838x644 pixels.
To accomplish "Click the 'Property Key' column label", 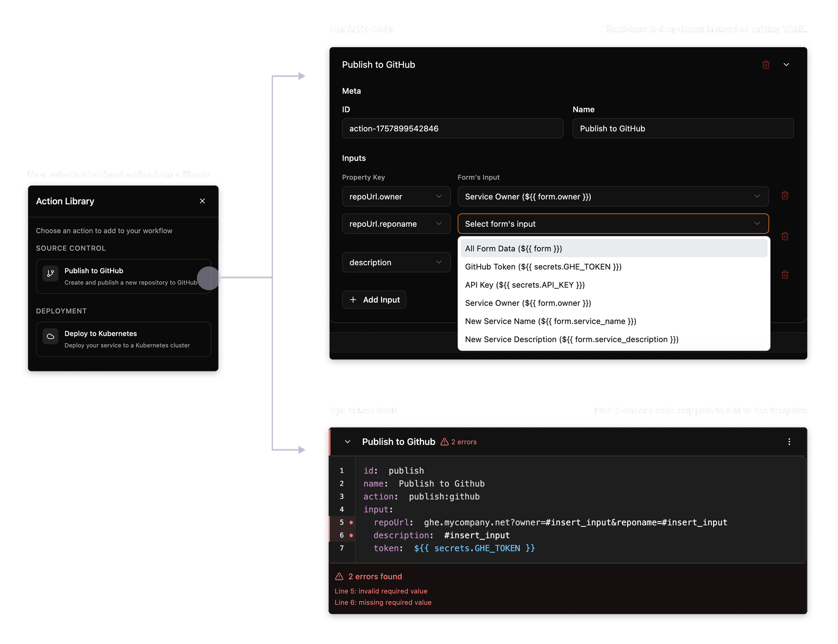I will tap(363, 177).
